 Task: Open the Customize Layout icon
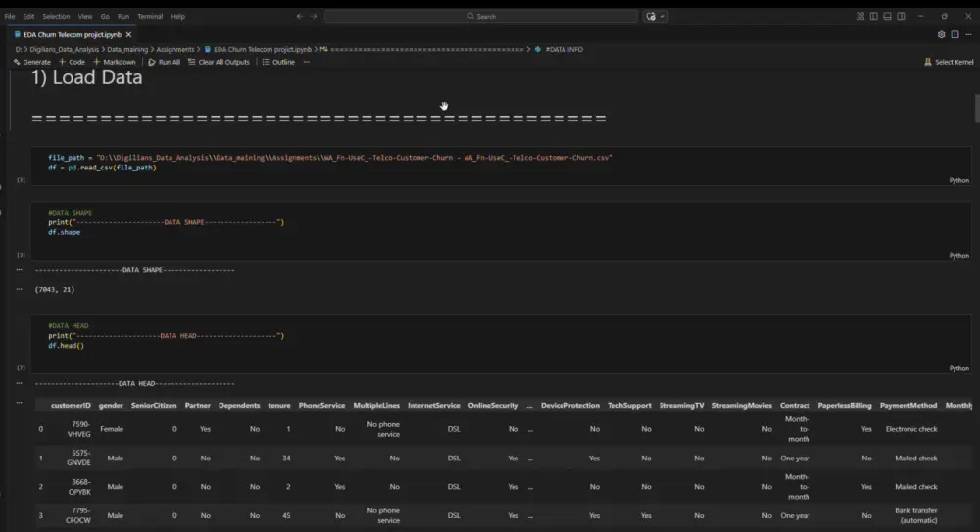point(860,17)
